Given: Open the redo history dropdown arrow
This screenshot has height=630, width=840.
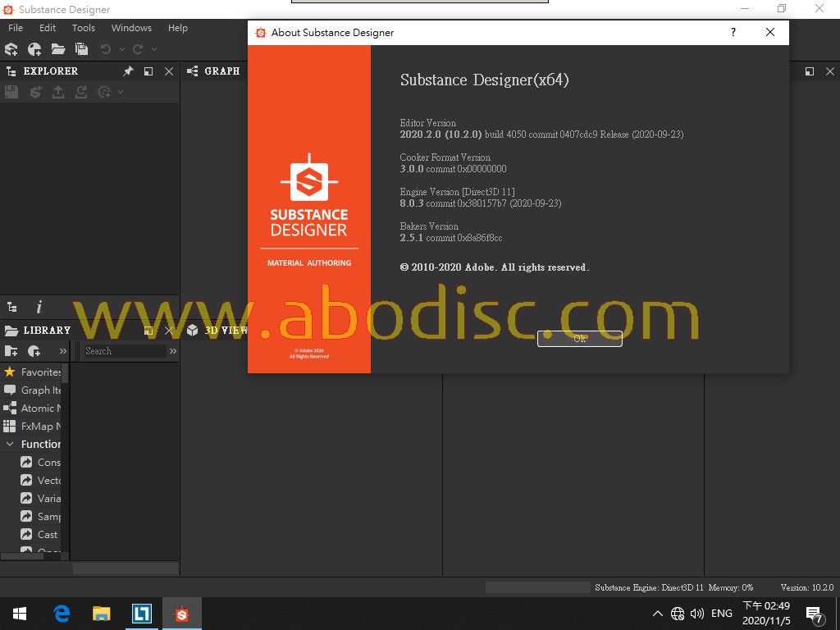Looking at the screenshot, I should click(154, 49).
